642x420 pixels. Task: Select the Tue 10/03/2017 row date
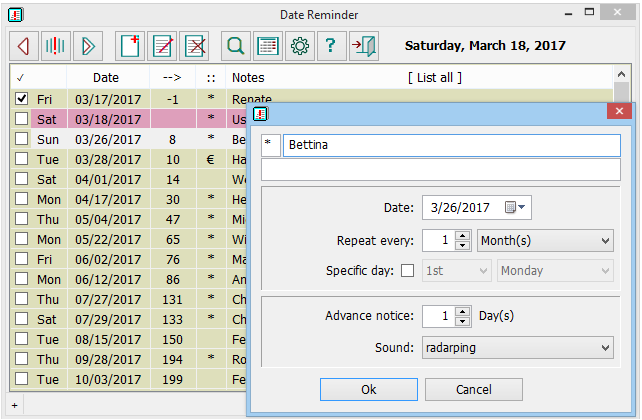(x=108, y=379)
